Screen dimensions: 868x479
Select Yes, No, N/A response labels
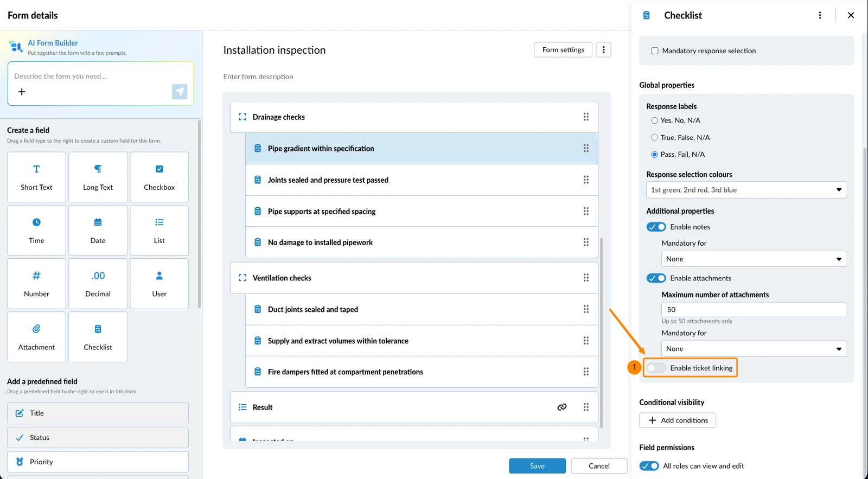654,120
